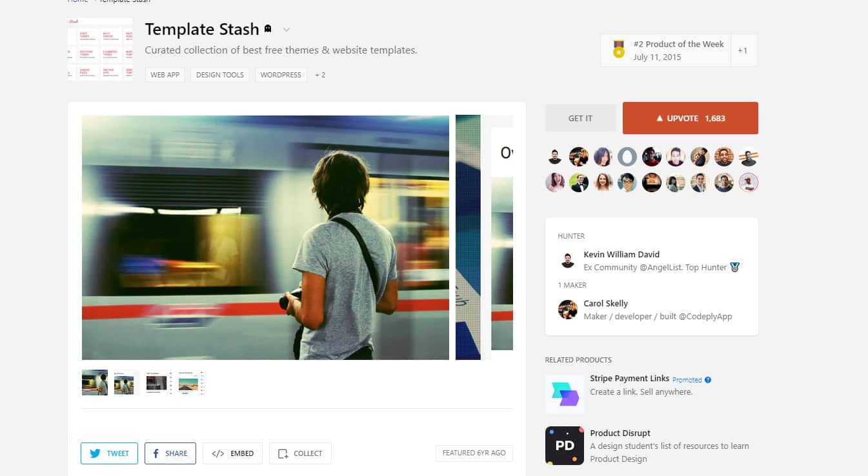868x476 pixels.
Task: Tweet this product via the TWEET button
Action: (x=110, y=453)
